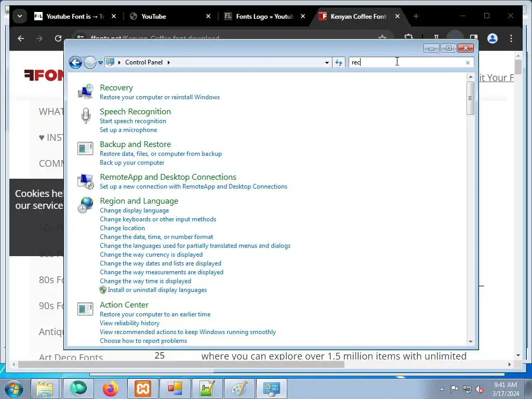This screenshot has width=532, height=399.
Task: Open the Speech Recognition heading link
Action: click(136, 112)
